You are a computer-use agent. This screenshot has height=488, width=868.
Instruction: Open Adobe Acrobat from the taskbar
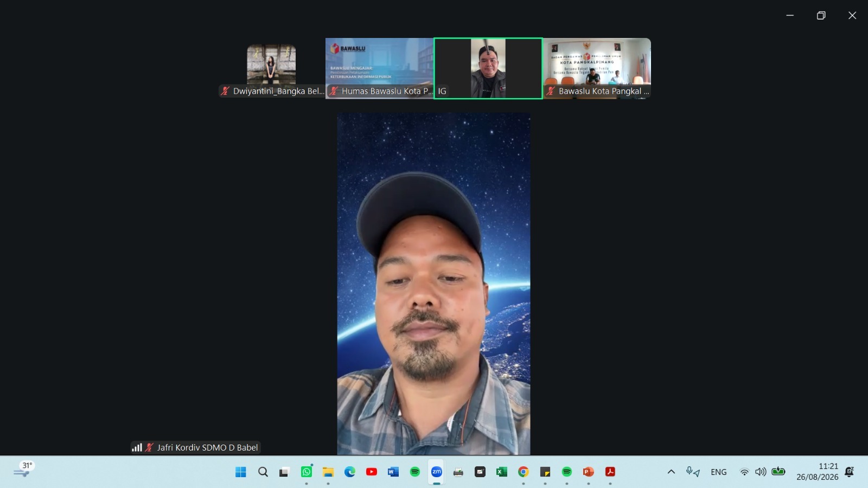[610, 472]
